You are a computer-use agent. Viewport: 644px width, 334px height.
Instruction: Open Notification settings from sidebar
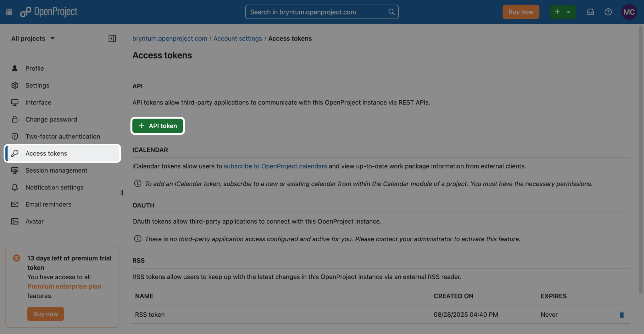54,187
